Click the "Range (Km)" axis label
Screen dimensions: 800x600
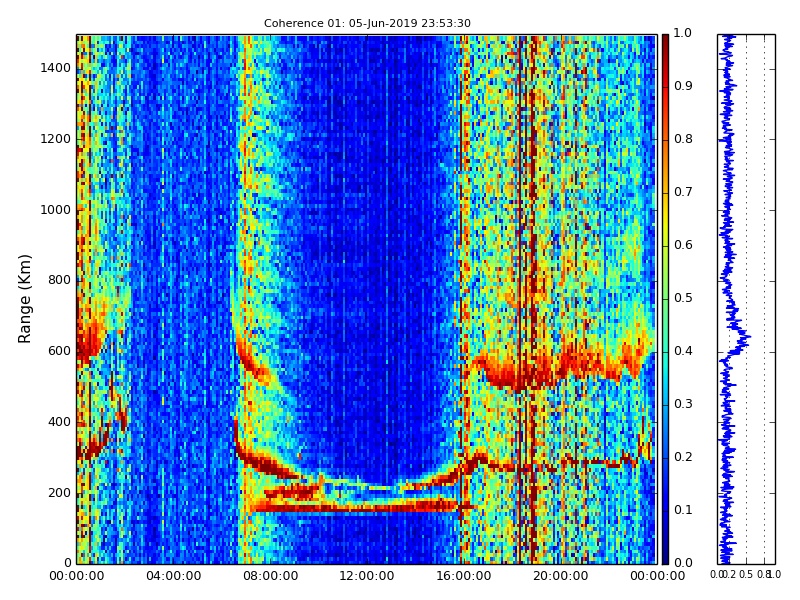(x=24, y=299)
